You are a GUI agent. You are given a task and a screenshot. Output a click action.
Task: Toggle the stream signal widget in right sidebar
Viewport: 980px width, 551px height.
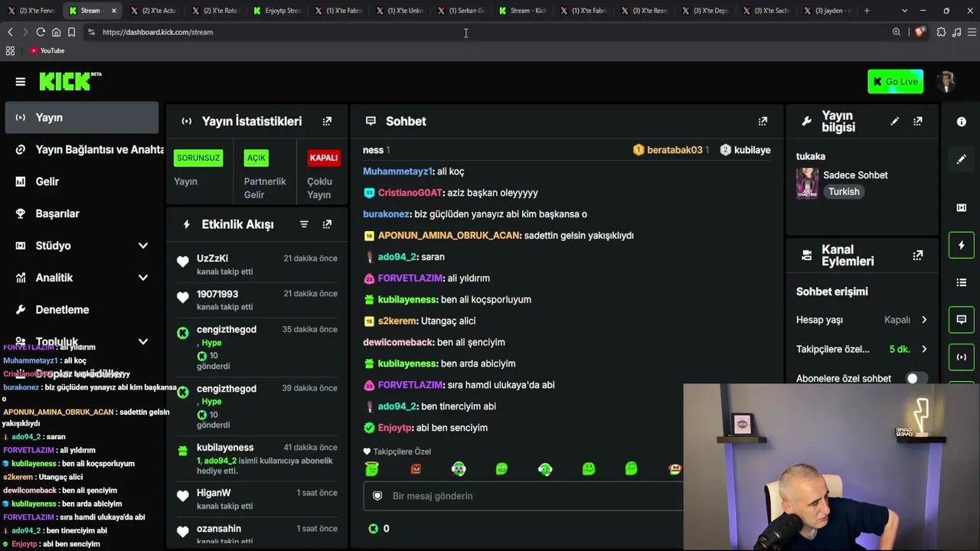[962, 357]
